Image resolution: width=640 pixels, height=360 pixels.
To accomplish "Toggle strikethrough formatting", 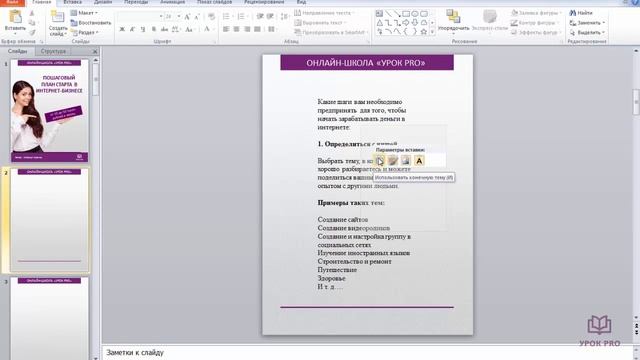I will pos(164,29).
